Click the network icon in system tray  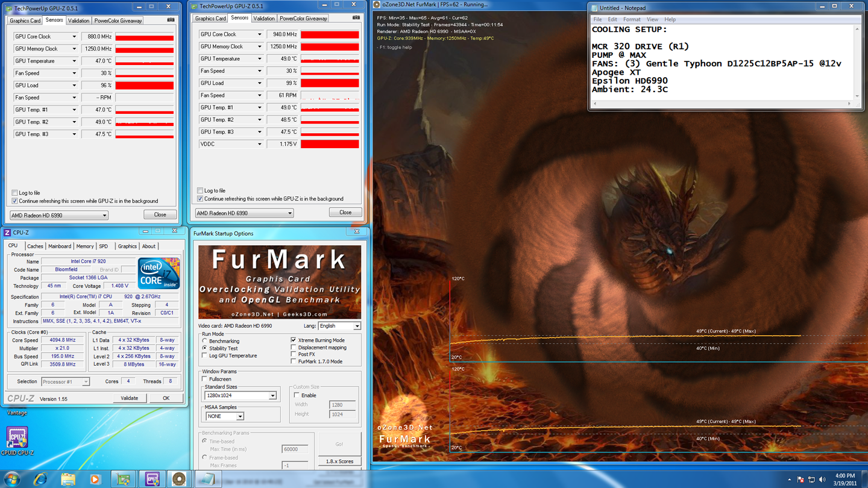click(811, 480)
